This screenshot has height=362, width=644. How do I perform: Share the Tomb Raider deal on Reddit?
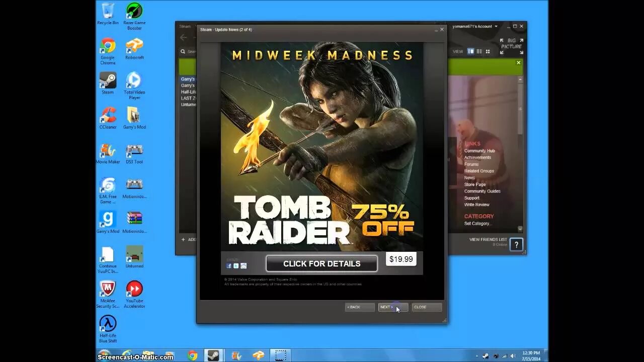tap(244, 266)
